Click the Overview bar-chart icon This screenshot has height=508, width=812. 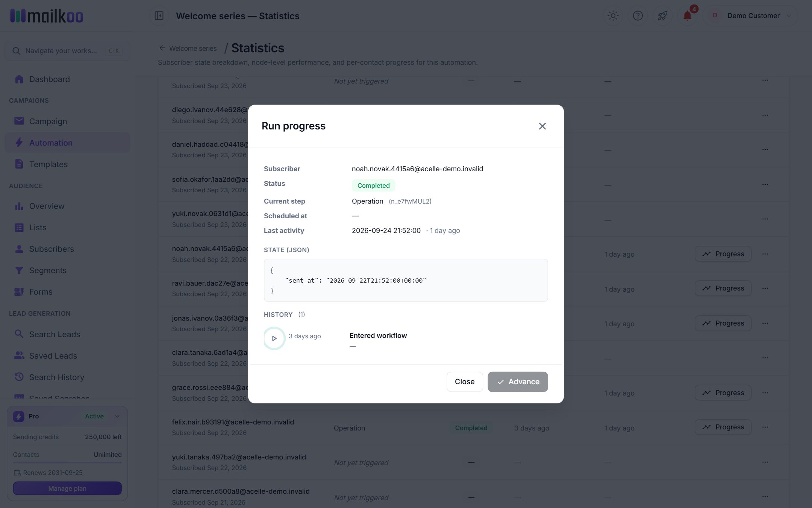point(19,206)
